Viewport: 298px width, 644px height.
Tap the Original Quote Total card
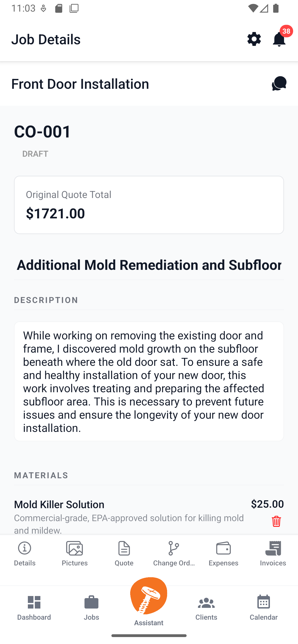(x=149, y=205)
